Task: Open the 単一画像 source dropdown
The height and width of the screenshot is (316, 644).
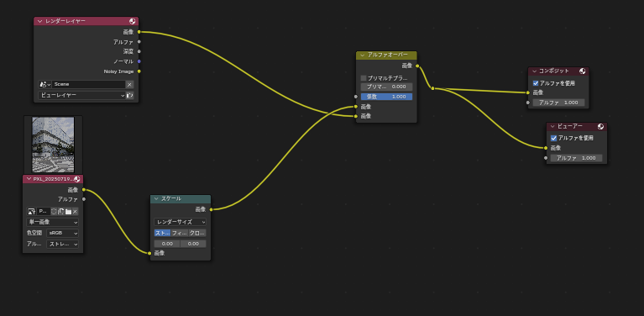Action: 53,223
